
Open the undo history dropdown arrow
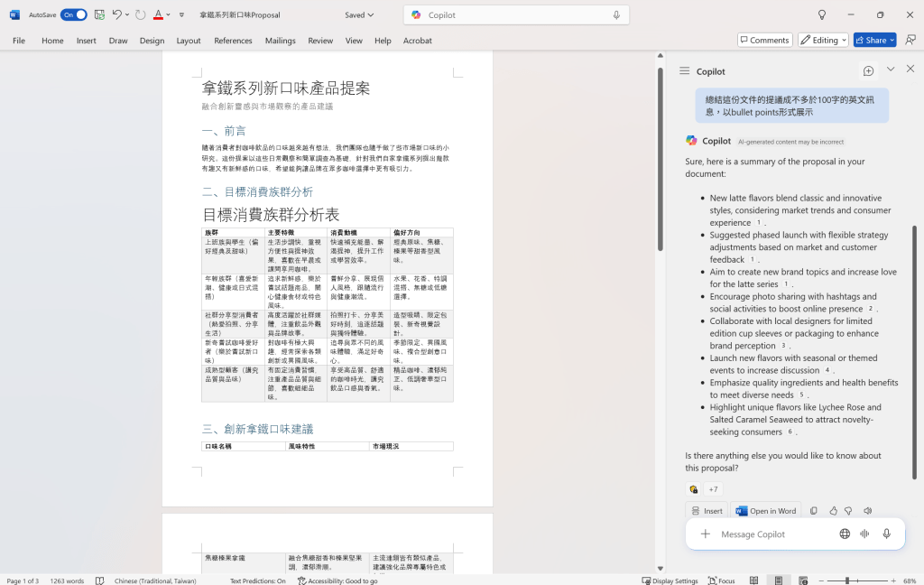click(x=127, y=14)
